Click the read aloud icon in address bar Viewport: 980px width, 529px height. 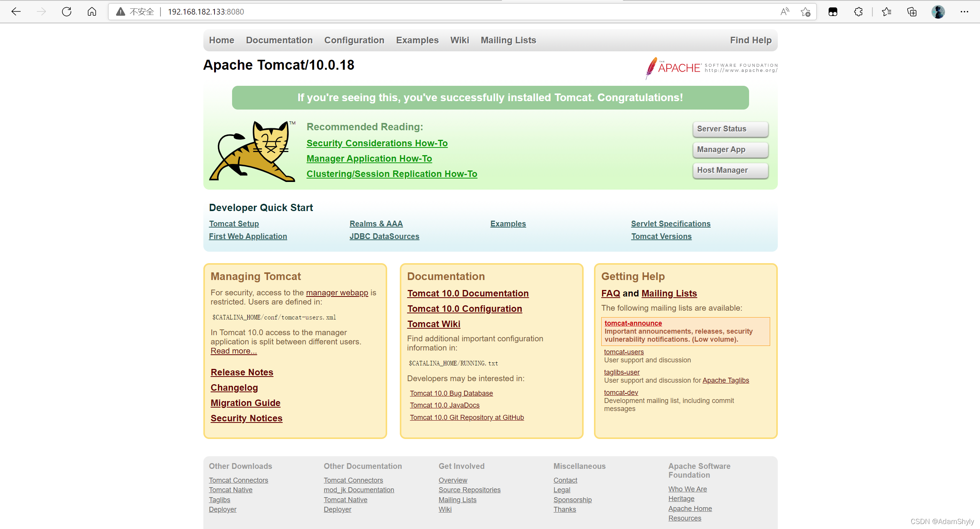coord(785,11)
